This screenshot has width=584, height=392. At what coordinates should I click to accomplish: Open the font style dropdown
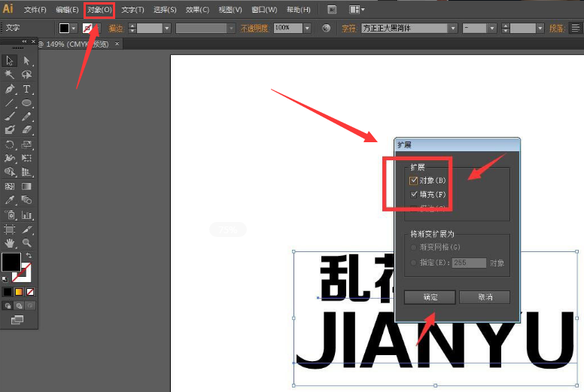(x=492, y=28)
